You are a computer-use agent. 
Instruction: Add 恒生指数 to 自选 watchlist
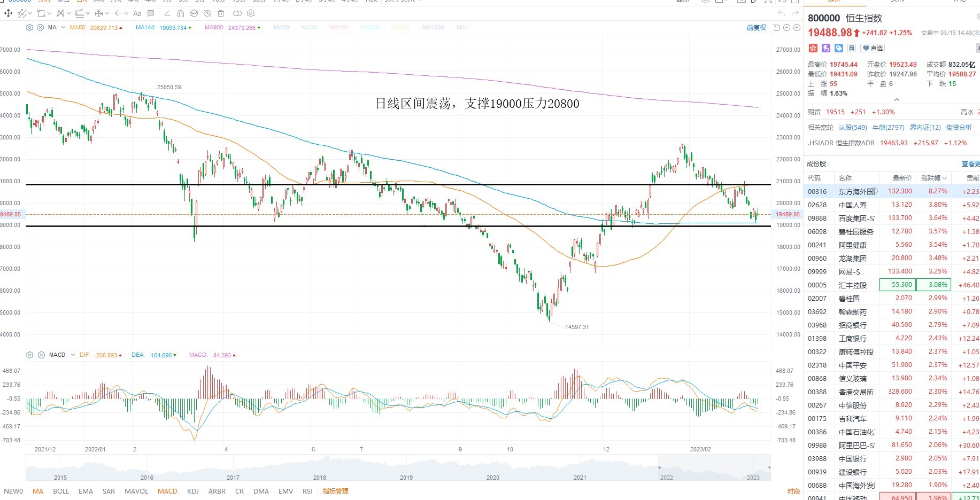coord(873,48)
